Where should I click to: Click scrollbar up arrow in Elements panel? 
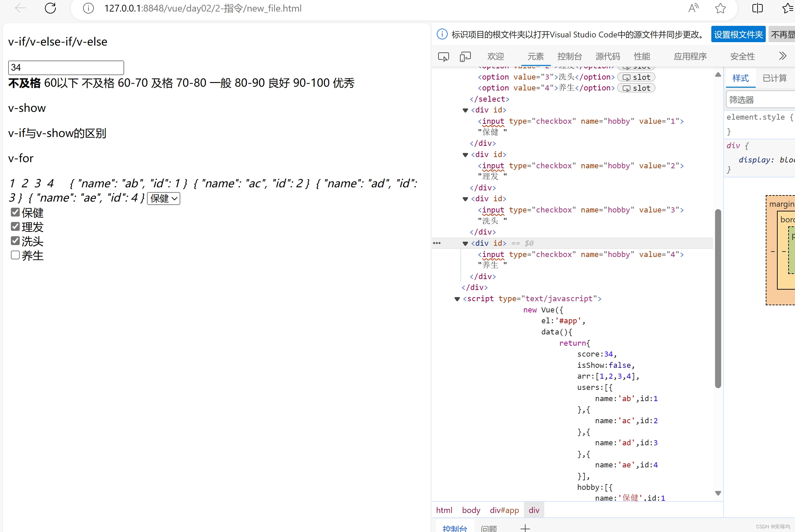(718, 74)
